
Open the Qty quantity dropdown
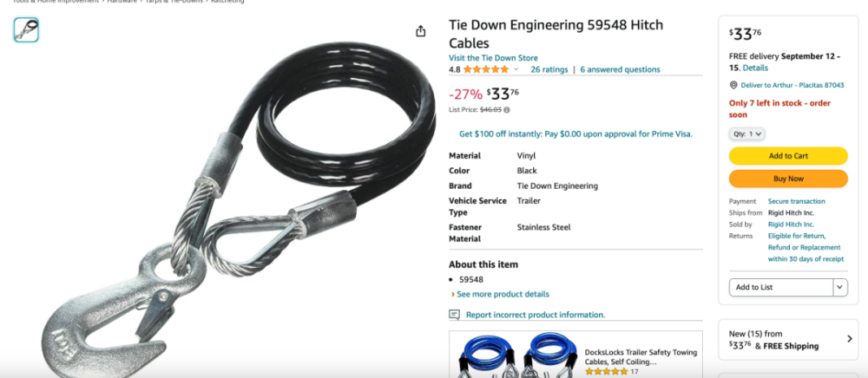746,134
